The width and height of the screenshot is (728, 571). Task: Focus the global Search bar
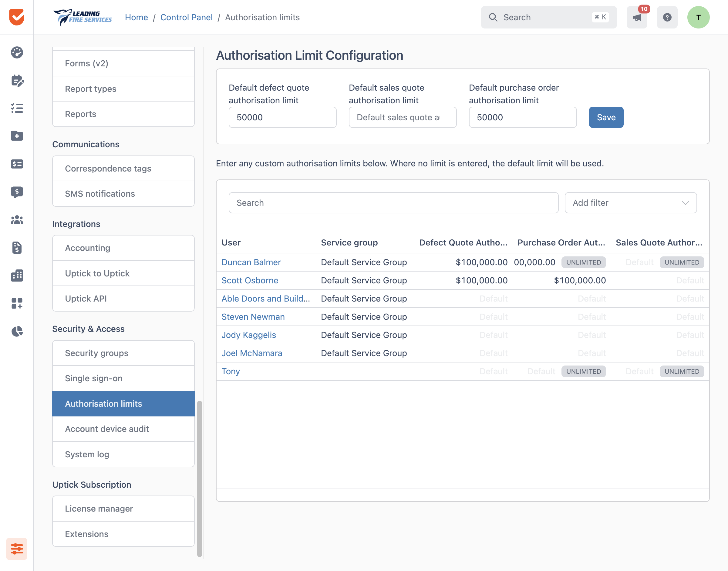pyautogui.click(x=549, y=17)
